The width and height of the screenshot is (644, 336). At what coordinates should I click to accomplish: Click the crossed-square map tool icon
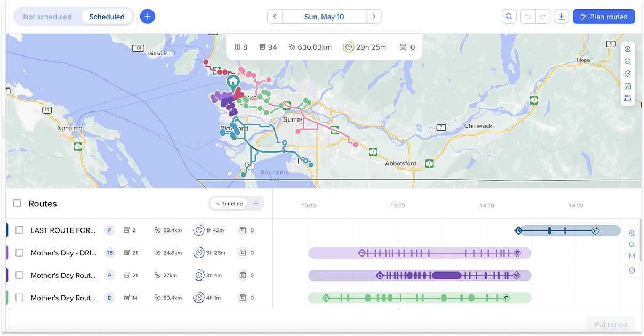(627, 86)
